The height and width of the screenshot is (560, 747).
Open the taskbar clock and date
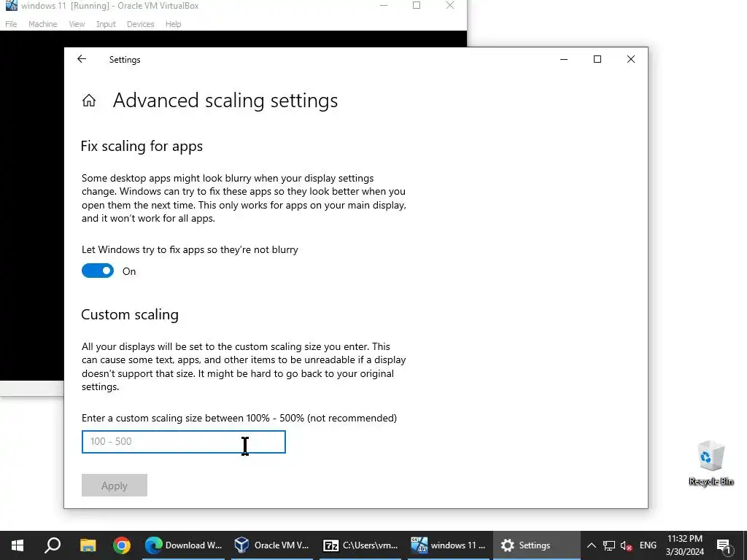point(685,545)
